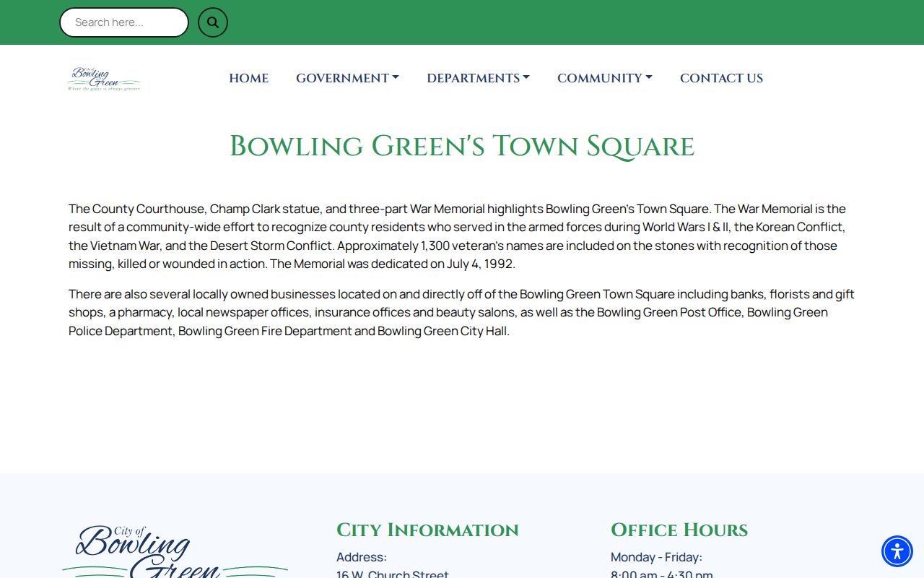
Task: Click the 'Monday - Friday:' text
Action: [656, 557]
